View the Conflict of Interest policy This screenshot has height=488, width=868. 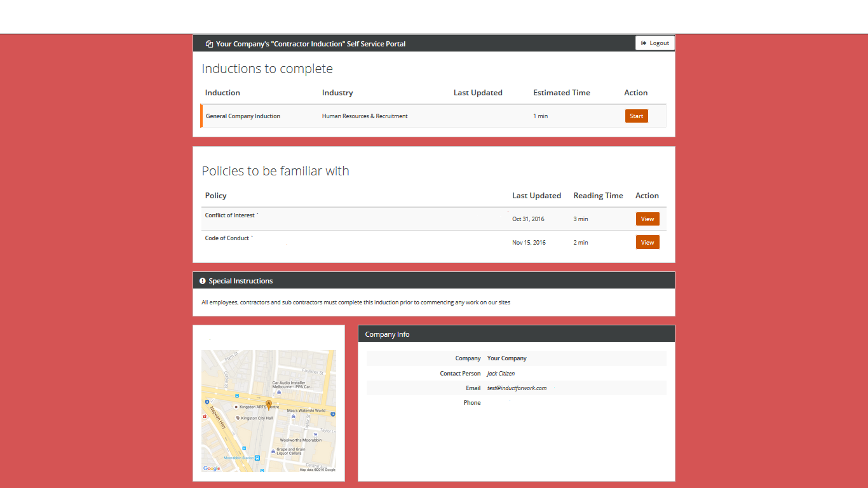(x=648, y=219)
